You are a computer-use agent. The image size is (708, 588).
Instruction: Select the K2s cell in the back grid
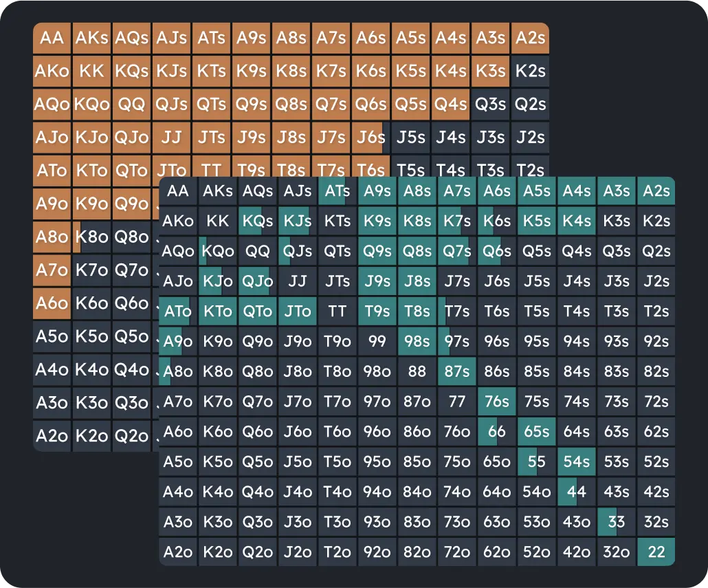pyautogui.click(x=529, y=71)
